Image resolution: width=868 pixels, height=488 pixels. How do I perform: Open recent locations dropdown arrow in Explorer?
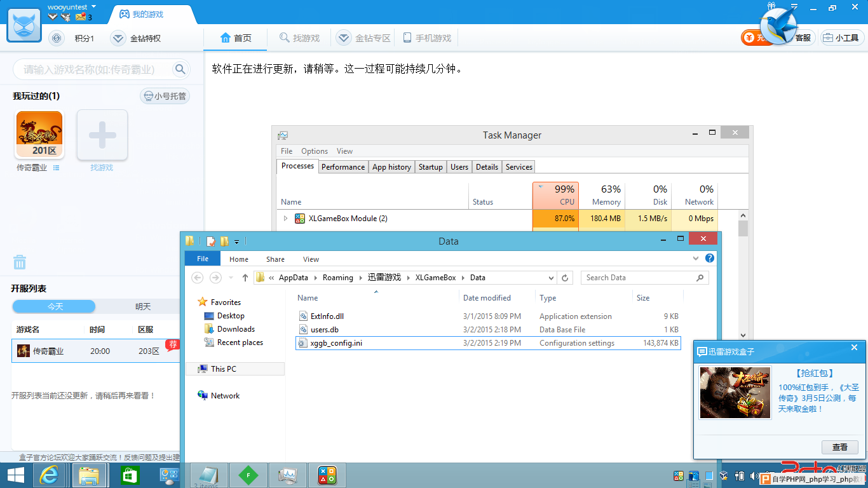tap(231, 278)
